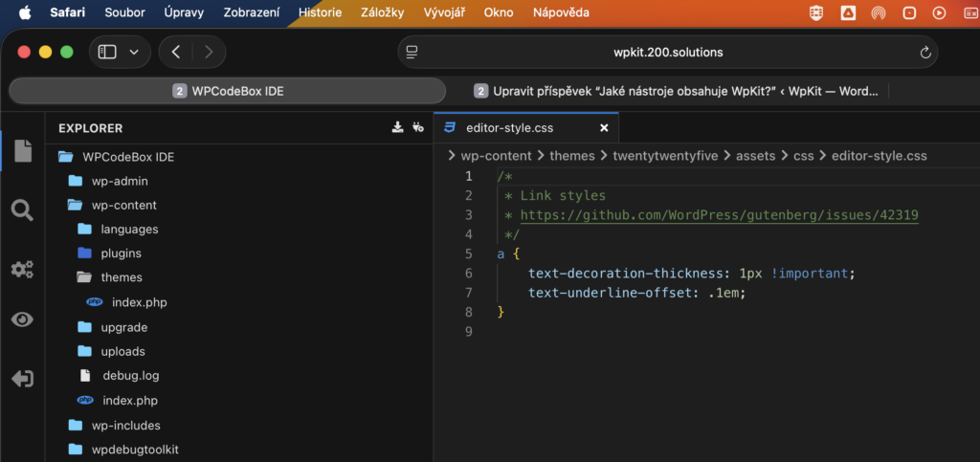Click the Safari page reload icon
This screenshot has height=462, width=980.
[x=924, y=52]
